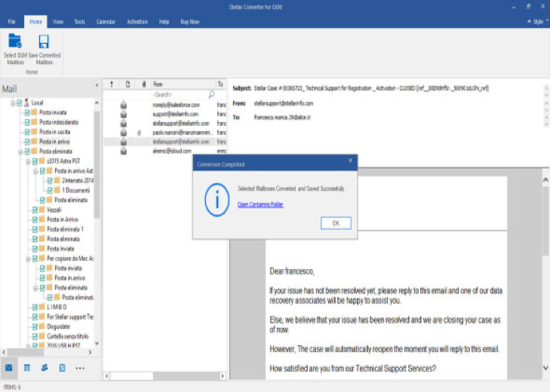Click Select OLM Mailbox icon
Image resolution: width=550 pixels, height=392 pixels.
tap(15, 41)
